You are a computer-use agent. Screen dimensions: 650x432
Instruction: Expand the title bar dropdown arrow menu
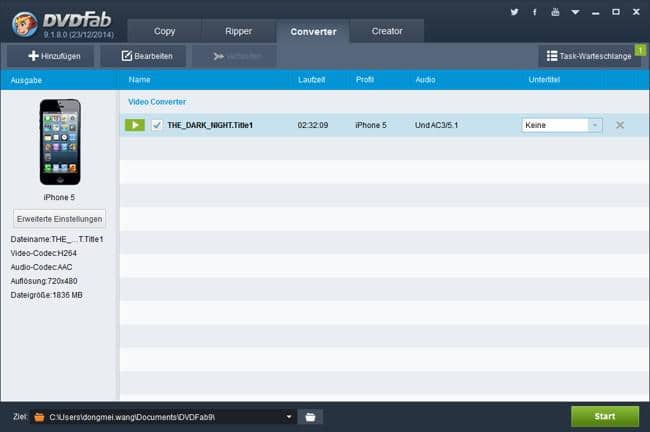click(x=575, y=12)
